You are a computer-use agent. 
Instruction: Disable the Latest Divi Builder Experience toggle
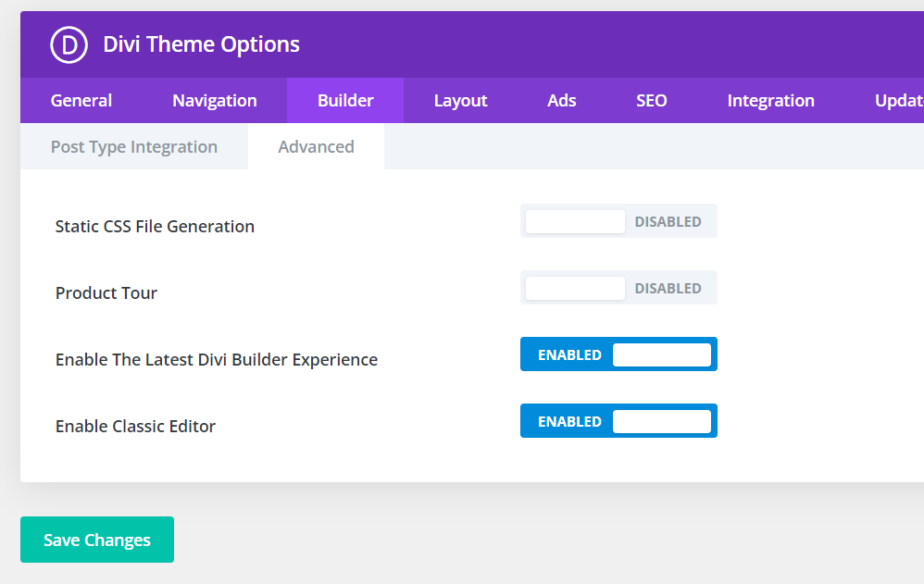point(618,355)
